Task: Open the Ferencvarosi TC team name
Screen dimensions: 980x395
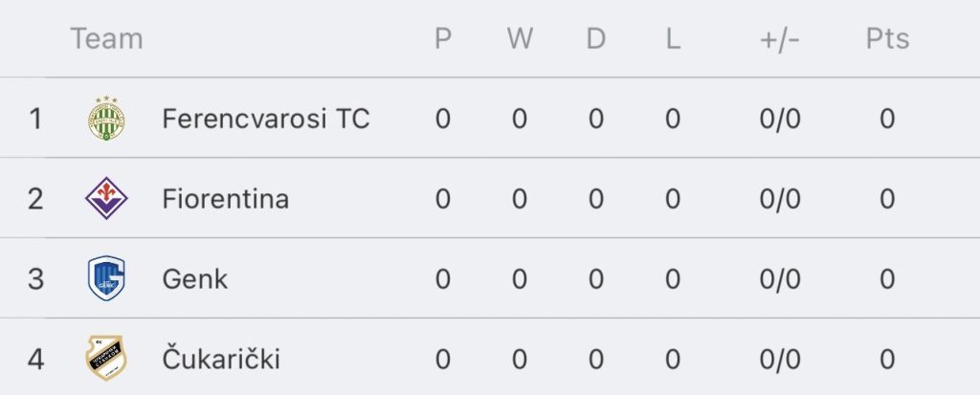Action: tap(266, 120)
